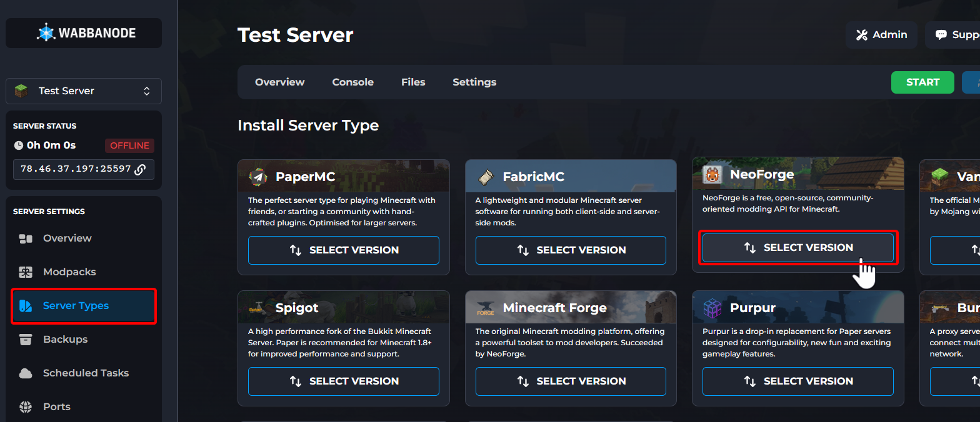
Task: Click SELECT VERSION for NeoForge
Action: (798, 248)
